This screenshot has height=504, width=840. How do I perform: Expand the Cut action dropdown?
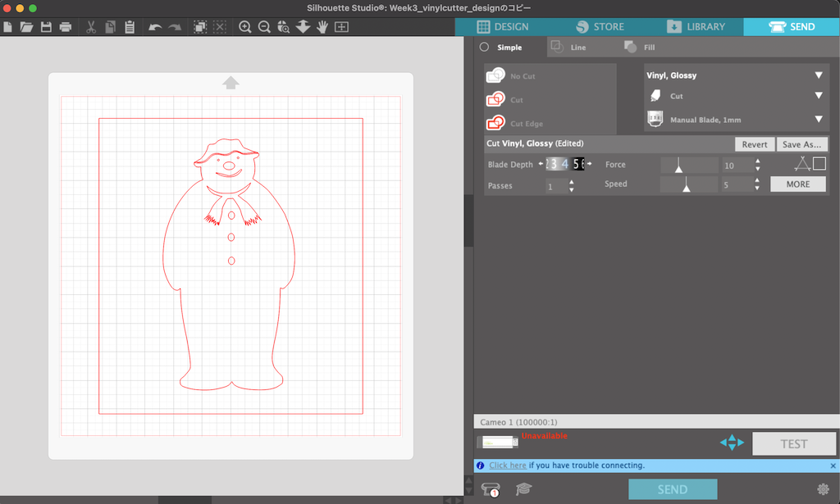(818, 96)
